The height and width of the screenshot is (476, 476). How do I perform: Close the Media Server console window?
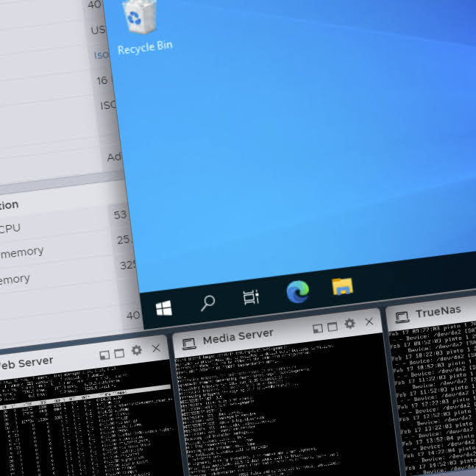click(369, 322)
